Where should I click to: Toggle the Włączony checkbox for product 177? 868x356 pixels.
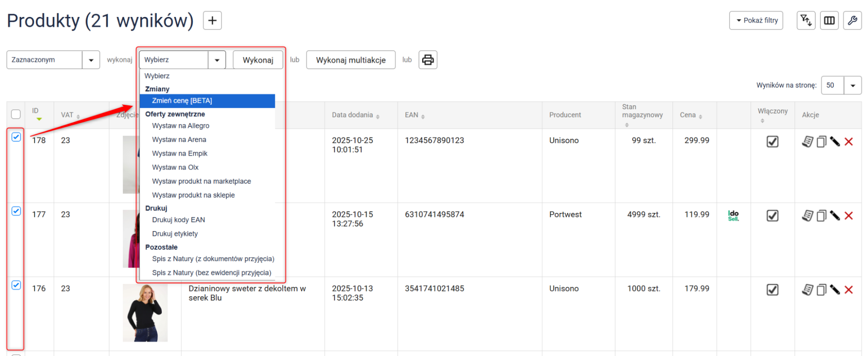(x=772, y=216)
